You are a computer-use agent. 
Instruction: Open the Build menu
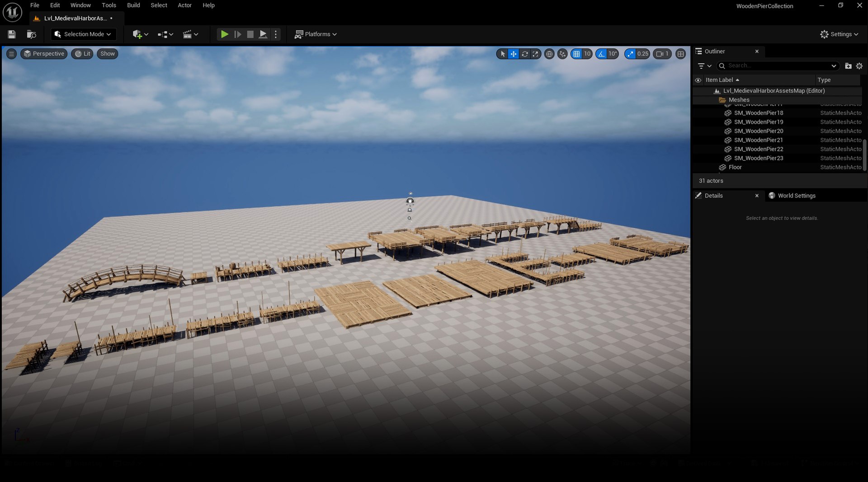(x=133, y=5)
